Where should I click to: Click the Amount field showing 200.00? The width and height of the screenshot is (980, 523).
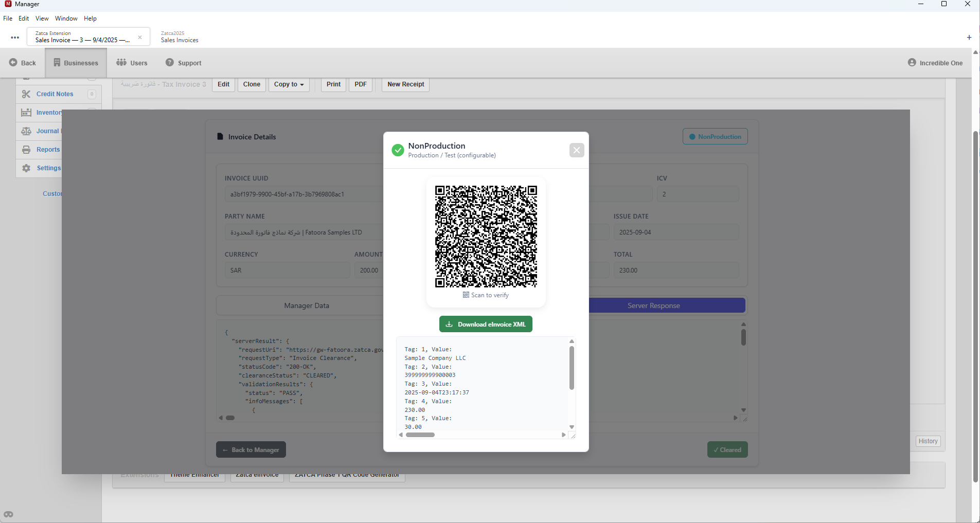tap(369, 270)
